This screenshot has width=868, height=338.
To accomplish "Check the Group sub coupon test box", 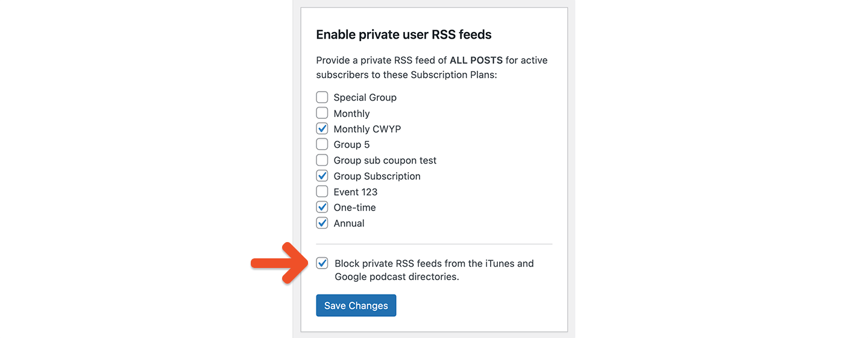I will point(322,160).
